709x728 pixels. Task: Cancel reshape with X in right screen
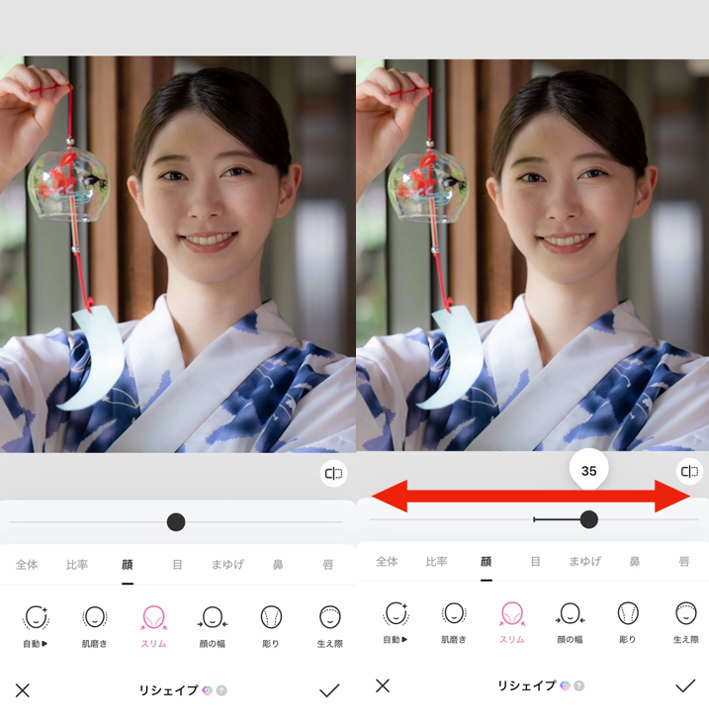tap(383, 685)
